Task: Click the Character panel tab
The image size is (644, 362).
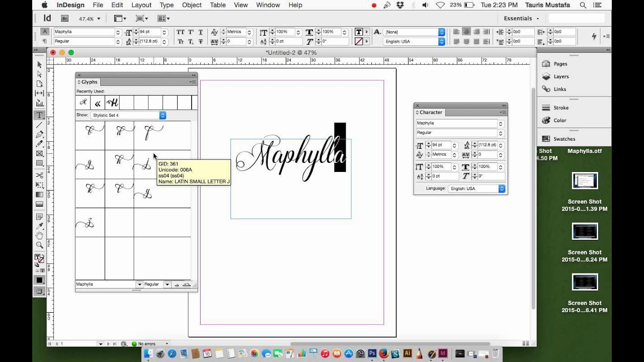Action: coord(430,113)
